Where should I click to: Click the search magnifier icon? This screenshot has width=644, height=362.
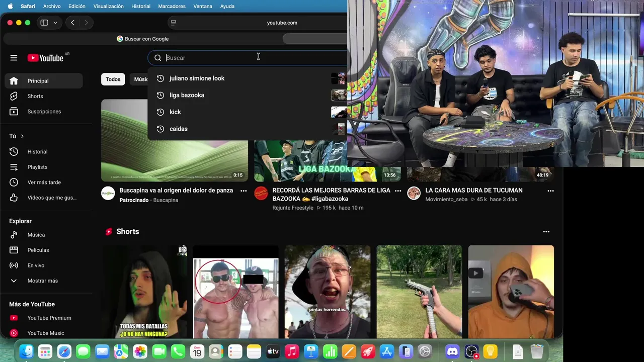[157, 58]
